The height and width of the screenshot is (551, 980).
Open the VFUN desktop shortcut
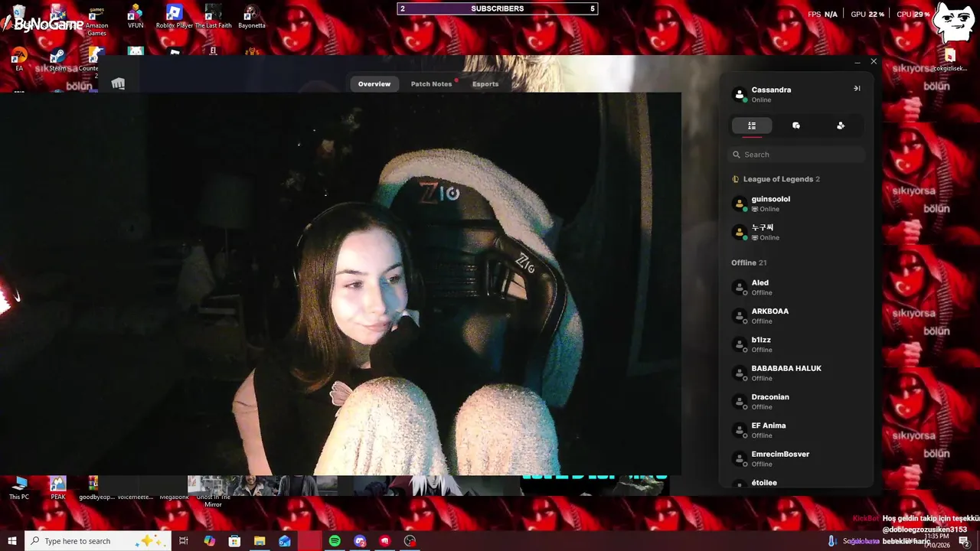pyautogui.click(x=136, y=17)
